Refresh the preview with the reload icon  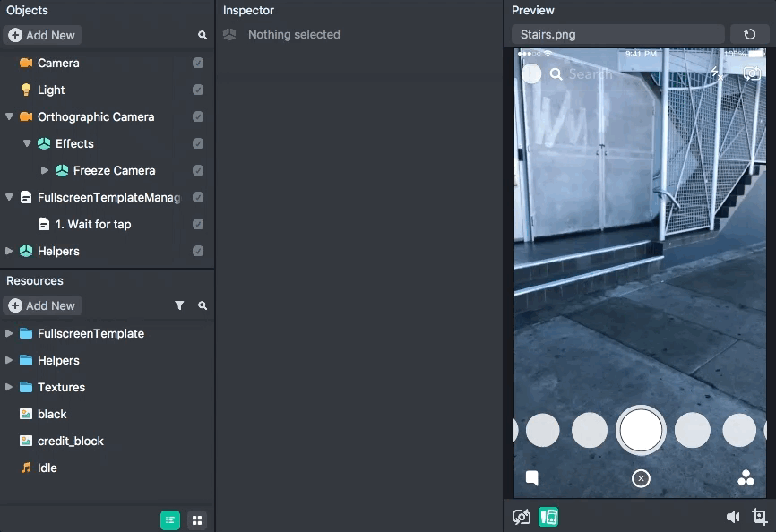pos(750,35)
